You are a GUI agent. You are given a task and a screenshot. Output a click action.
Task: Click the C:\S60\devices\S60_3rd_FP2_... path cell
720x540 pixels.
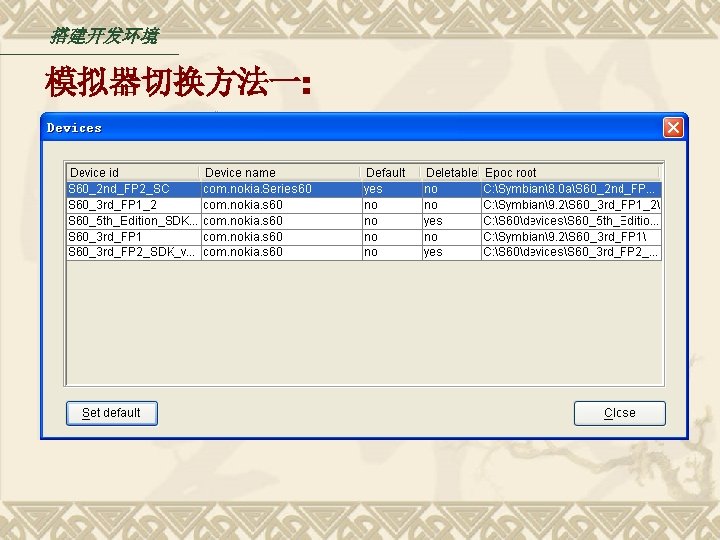coord(571,252)
